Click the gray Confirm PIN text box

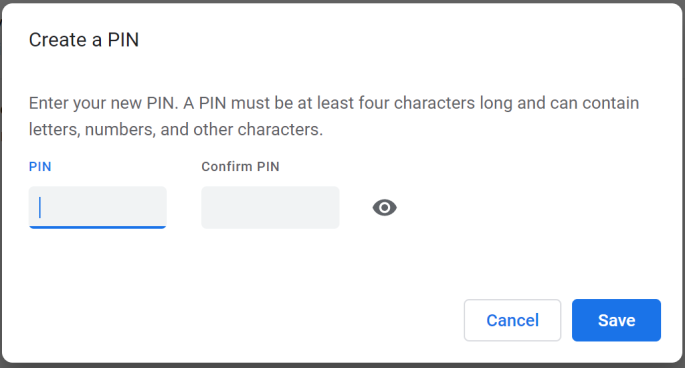(270, 208)
